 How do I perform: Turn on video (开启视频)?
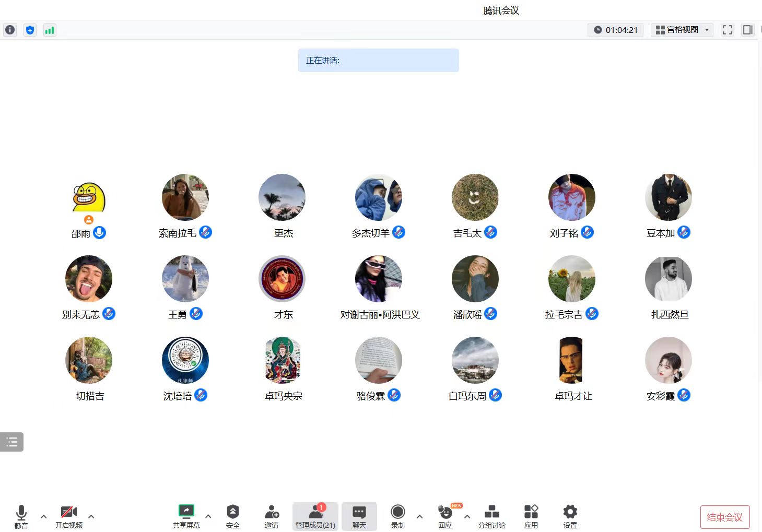[69, 516]
